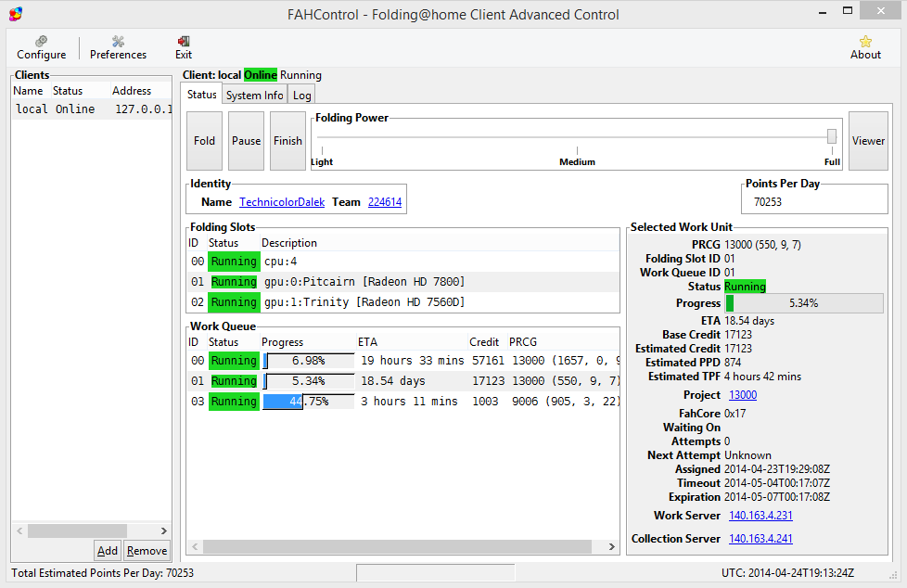Click the empty status bar progress field
This screenshot has height=588, width=907.
click(x=436, y=573)
